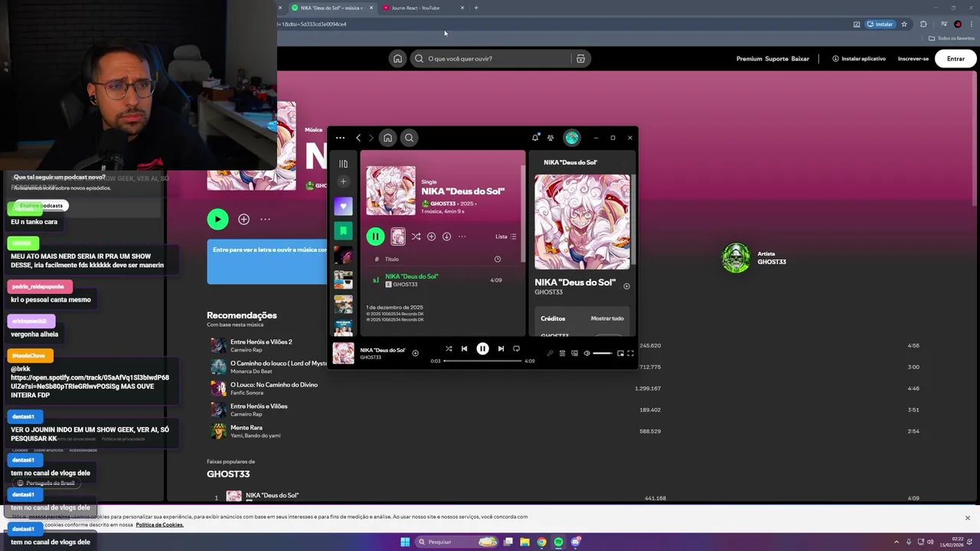Click the Entrar button

[955, 58]
